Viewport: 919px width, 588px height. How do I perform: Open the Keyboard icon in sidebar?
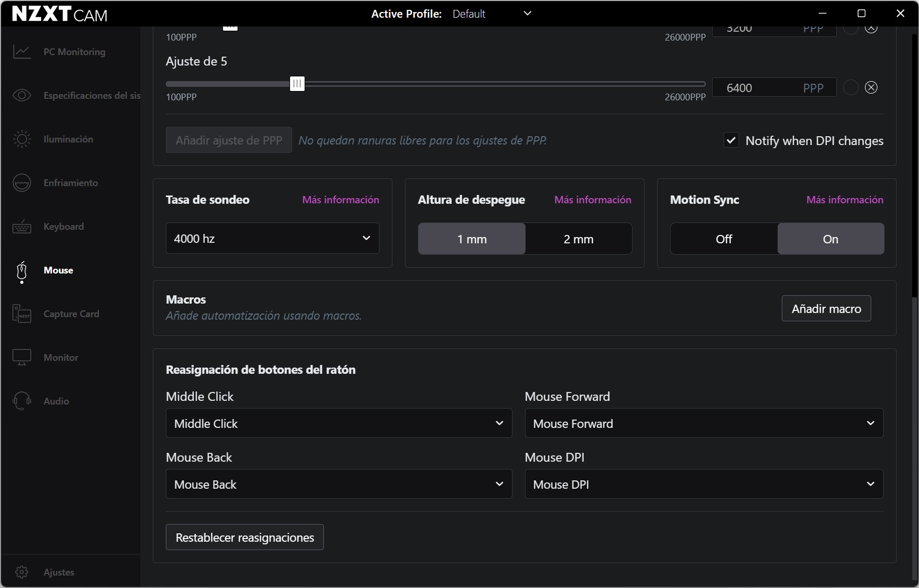22,227
